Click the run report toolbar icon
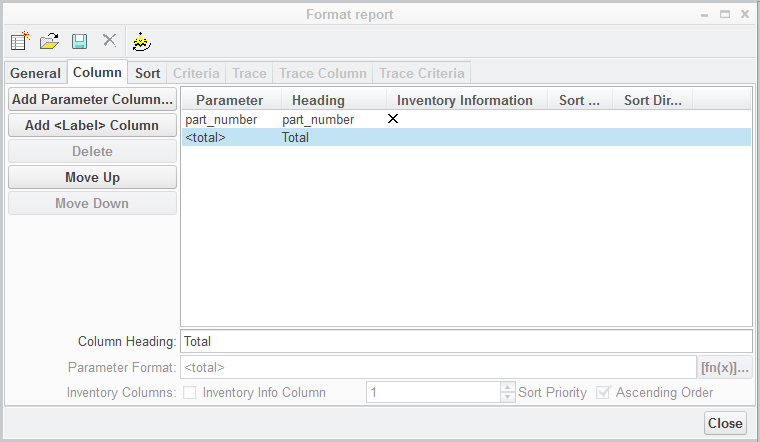This screenshot has width=760, height=442. [x=142, y=42]
